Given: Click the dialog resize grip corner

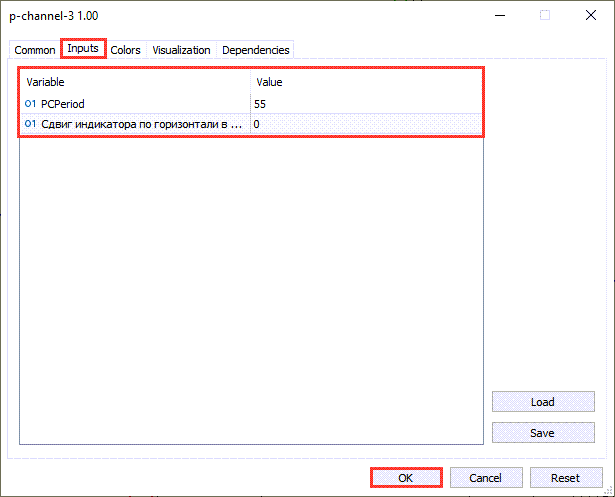Looking at the screenshot, I should coord(608,490).
